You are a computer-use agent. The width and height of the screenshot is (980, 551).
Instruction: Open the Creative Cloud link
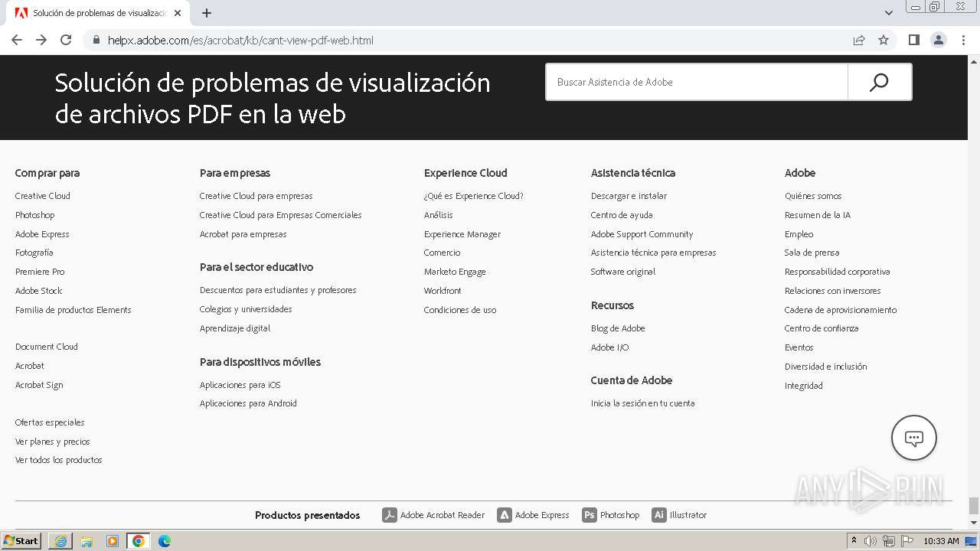(x=43, y=196)
